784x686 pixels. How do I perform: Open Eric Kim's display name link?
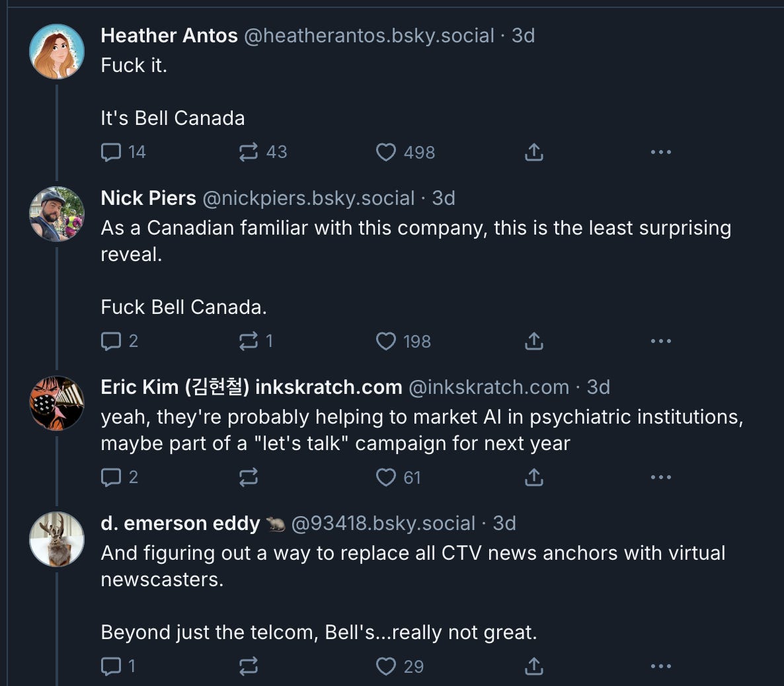(251, 387)
